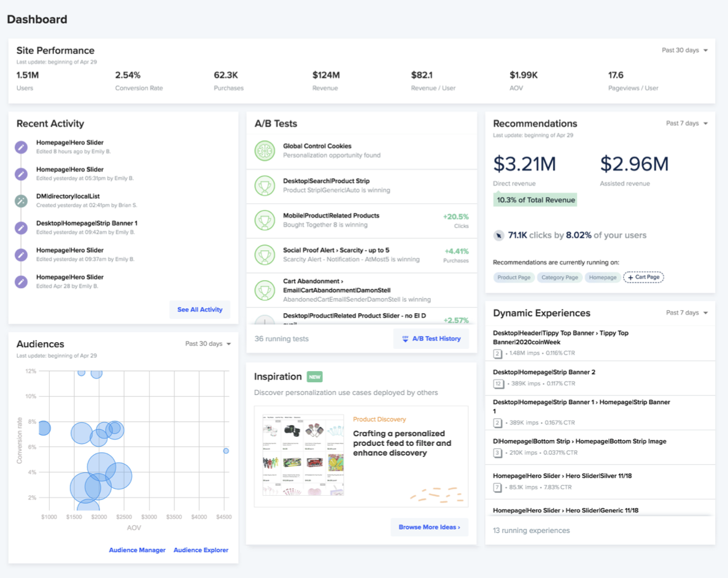Screen dimensions: 728x578
Task: Open Recommendations Past 7 days dropdown
Action: click(x=686, y=123)
